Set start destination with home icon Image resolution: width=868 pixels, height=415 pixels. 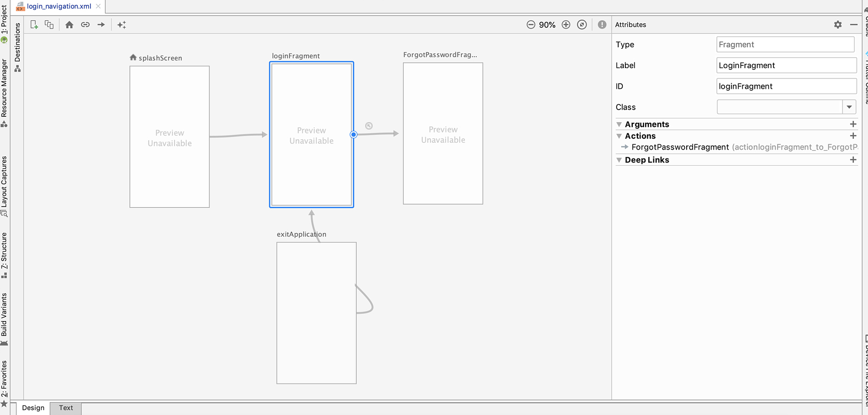[x=69, y=24]
